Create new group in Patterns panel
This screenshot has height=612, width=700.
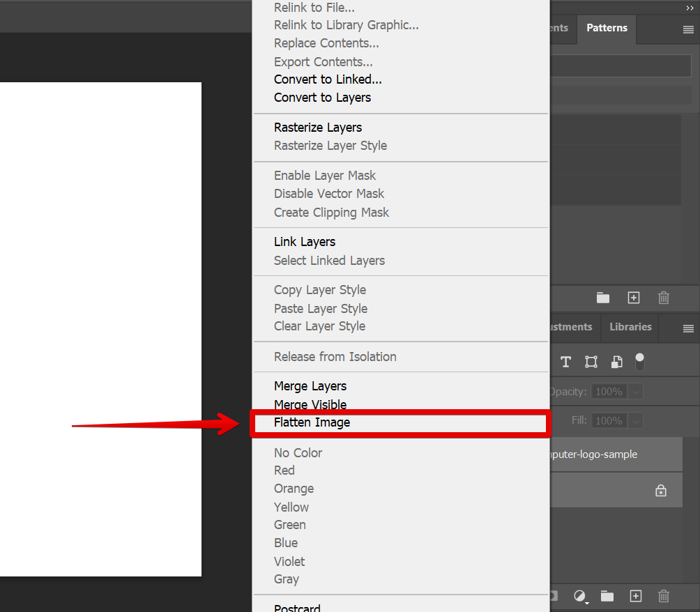click(603, 298)
